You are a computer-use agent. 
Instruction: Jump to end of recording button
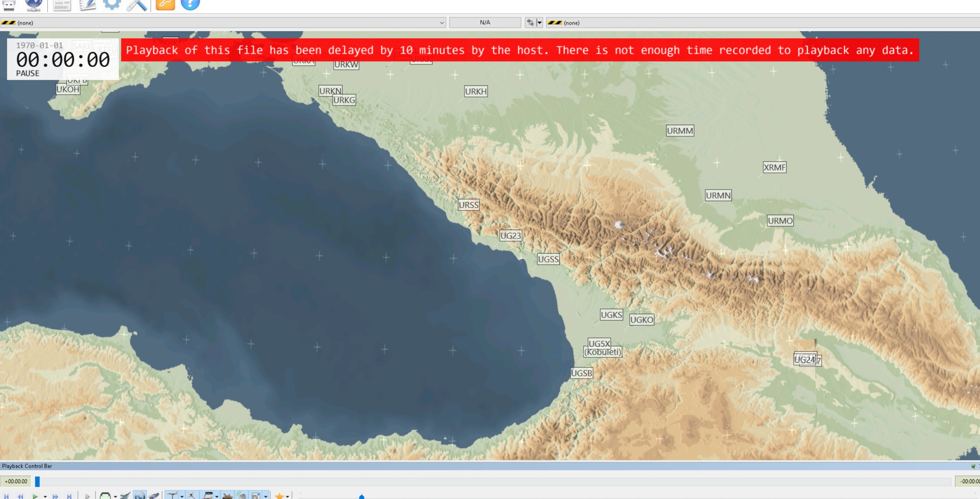coord(69,496)
